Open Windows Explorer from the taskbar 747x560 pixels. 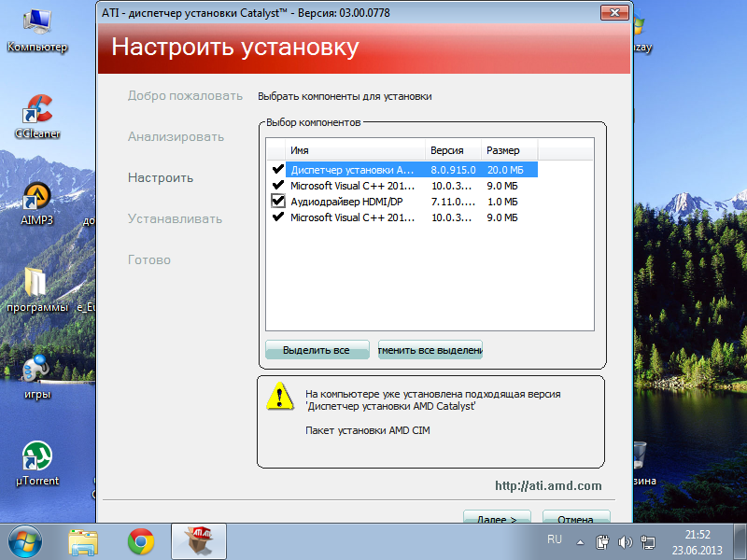click(x=83, y=542)
